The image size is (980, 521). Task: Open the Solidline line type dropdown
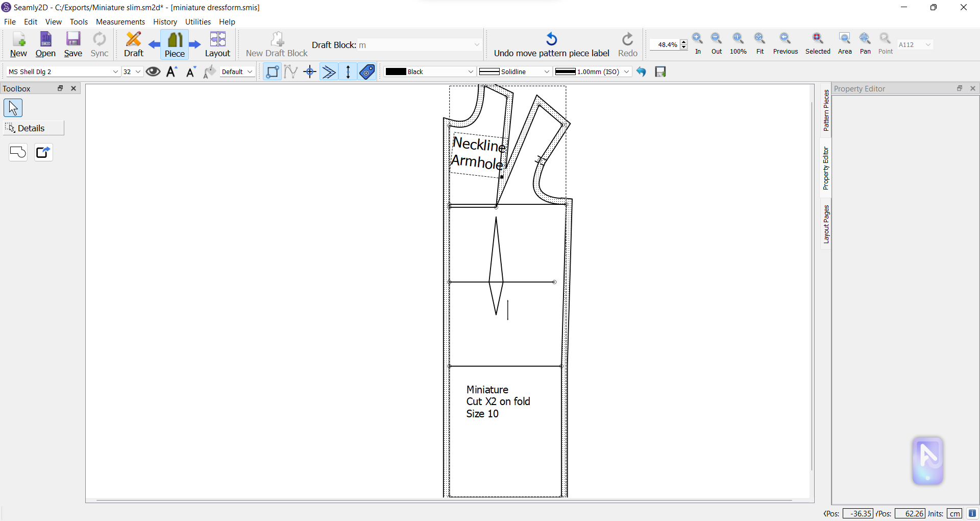(x=515, y=72)
